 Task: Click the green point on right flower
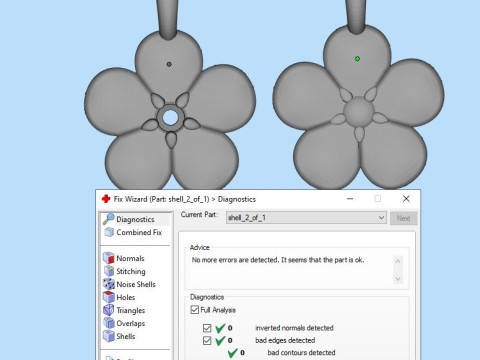point(357,59)
